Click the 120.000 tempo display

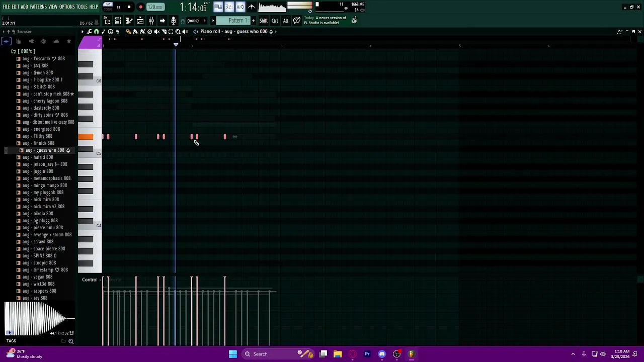pos(155,7)
